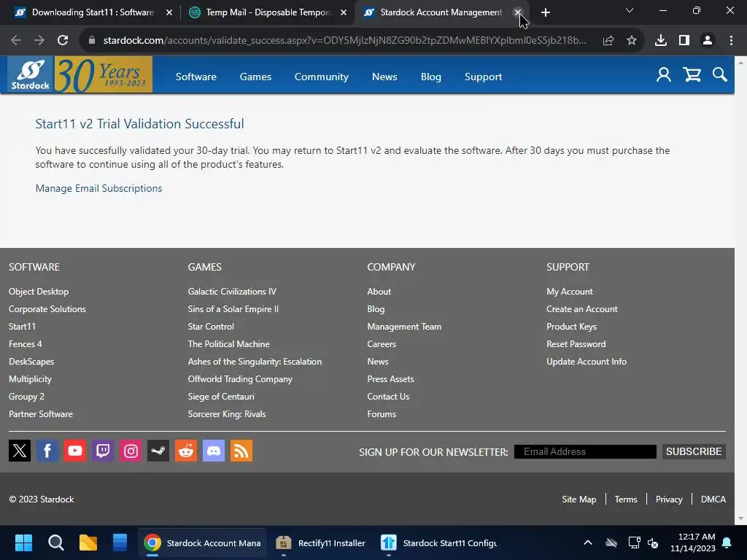Open the Stardock account user icon

click(x=664, y=75)
